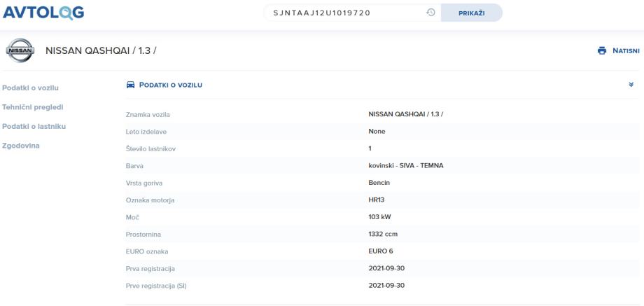Click the Prva registracija label
This screenshot has height=306, width=644.
(150, 269)
